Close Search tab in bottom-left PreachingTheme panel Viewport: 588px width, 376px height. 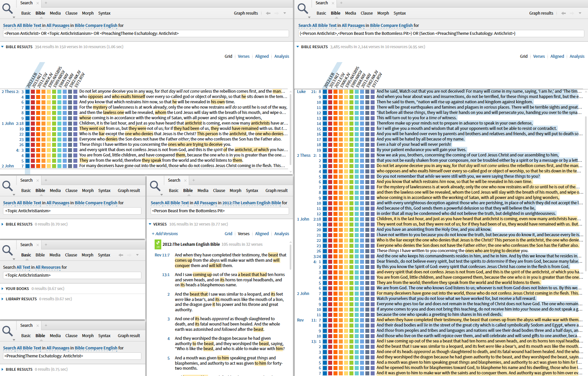pos(38,326)
